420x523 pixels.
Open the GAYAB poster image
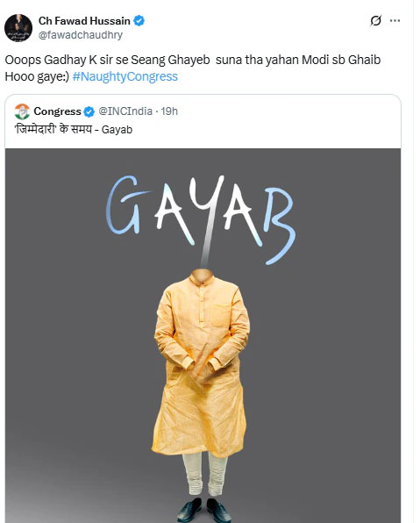click(203, 335)
